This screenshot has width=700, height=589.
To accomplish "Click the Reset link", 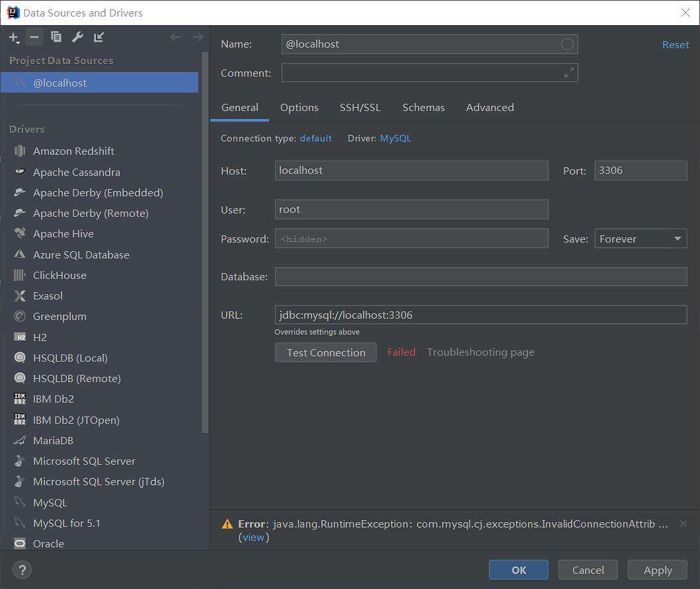I will click(676, 45).
